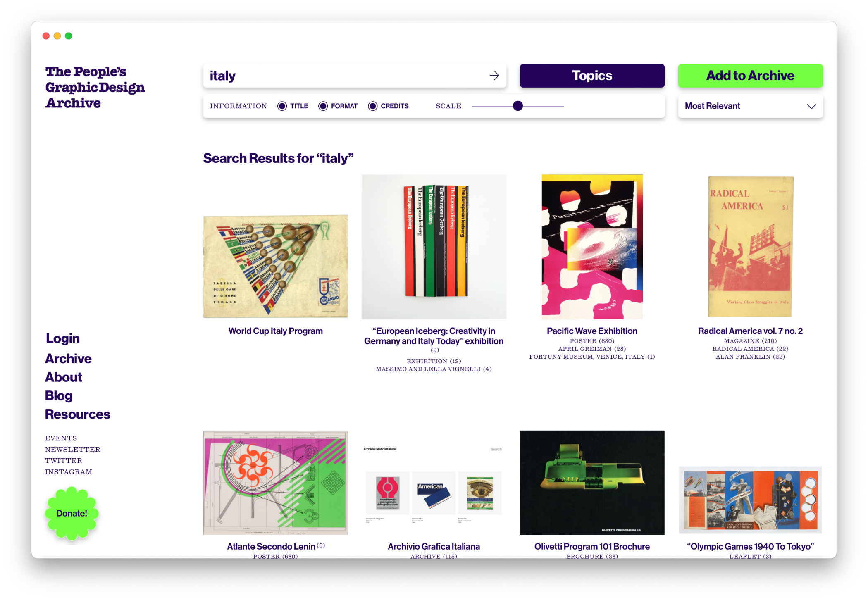The height and width of the screenshot is (600, 868).
Task: Open the Topics menu
Action: (592, 76)
